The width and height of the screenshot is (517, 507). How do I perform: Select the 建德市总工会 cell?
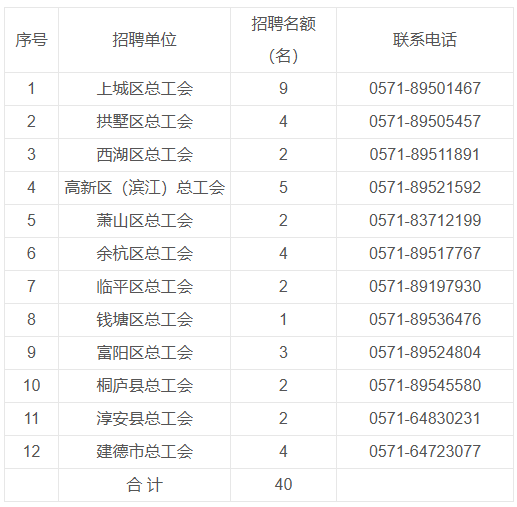(x=144, y=452)
